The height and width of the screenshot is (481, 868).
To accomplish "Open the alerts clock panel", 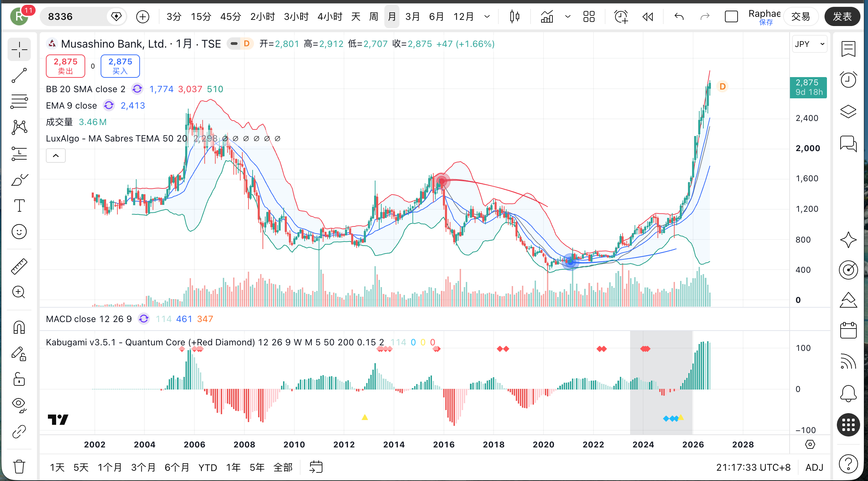I will click(x=848, y=80).
